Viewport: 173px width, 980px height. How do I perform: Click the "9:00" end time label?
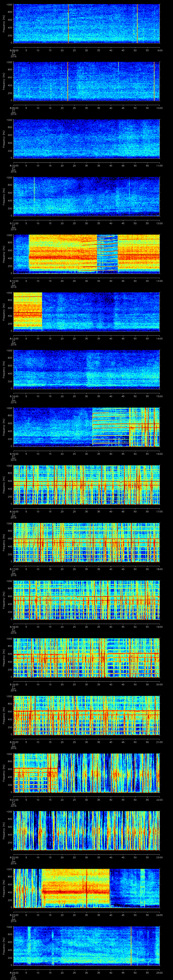tap(160, 50)
